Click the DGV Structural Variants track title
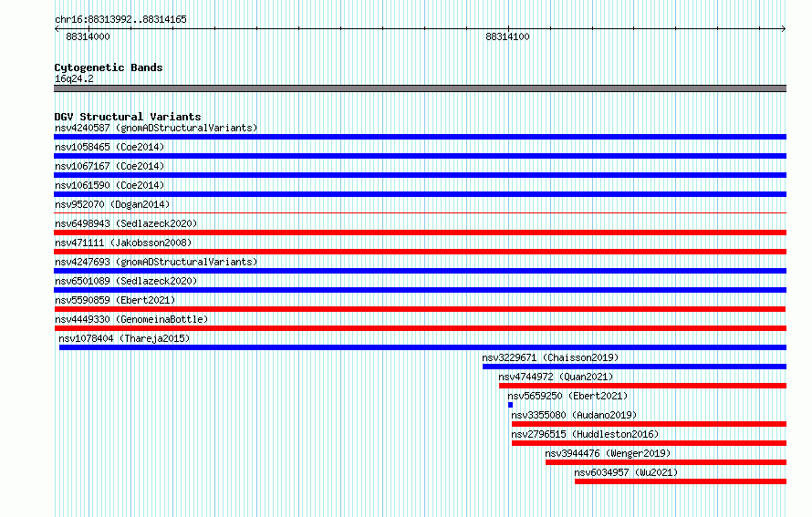 [128, 117]
